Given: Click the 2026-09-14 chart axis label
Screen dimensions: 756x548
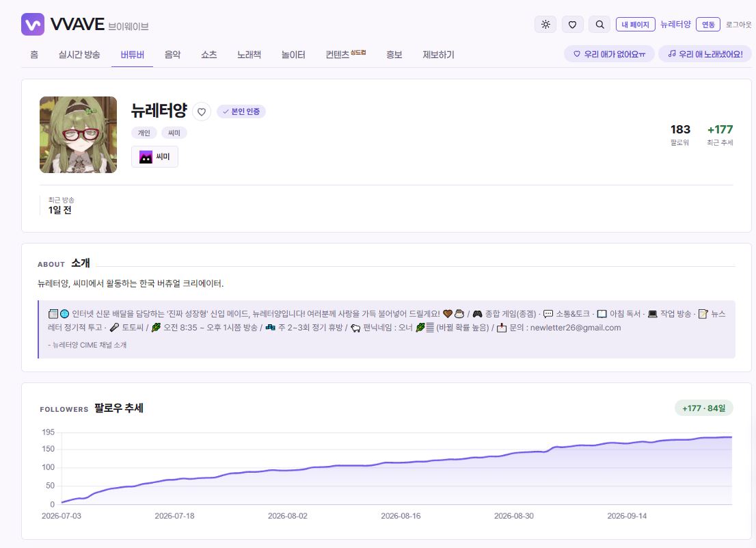Looking at the screenshot, I should point(627,516).
